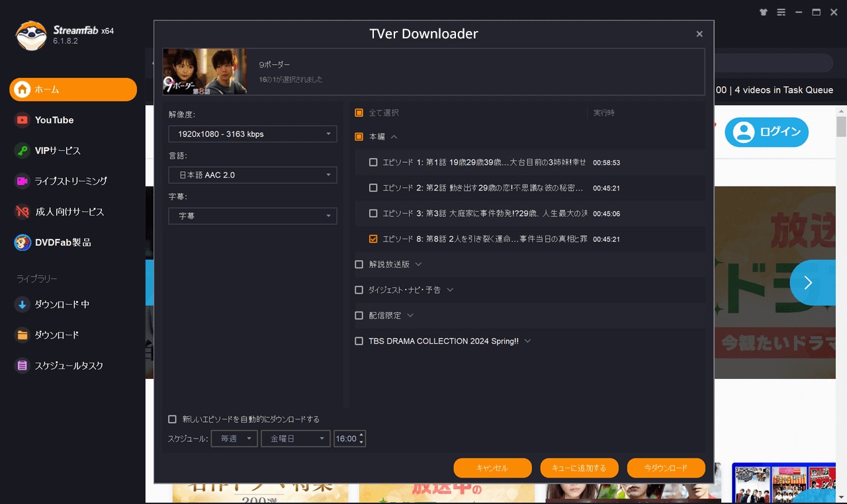Open the resolution 1920x1080 dropdown
The image size is (847, 504).
(252, 134)
